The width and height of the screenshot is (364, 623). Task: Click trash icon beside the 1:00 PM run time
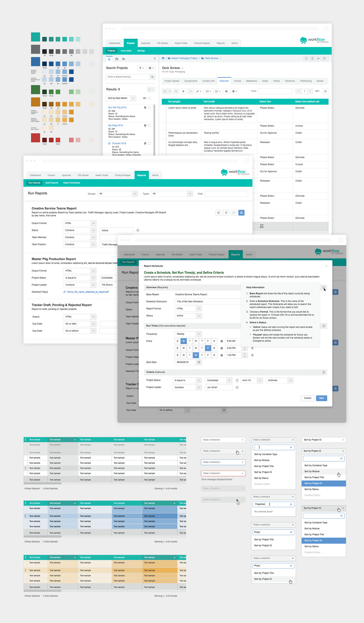click(252, 355)
